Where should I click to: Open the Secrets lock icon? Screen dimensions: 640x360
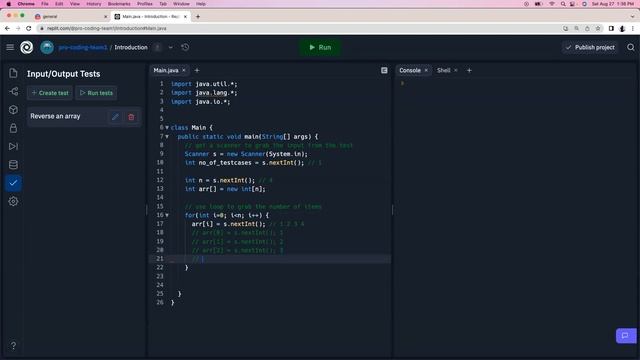click(13, 128)
